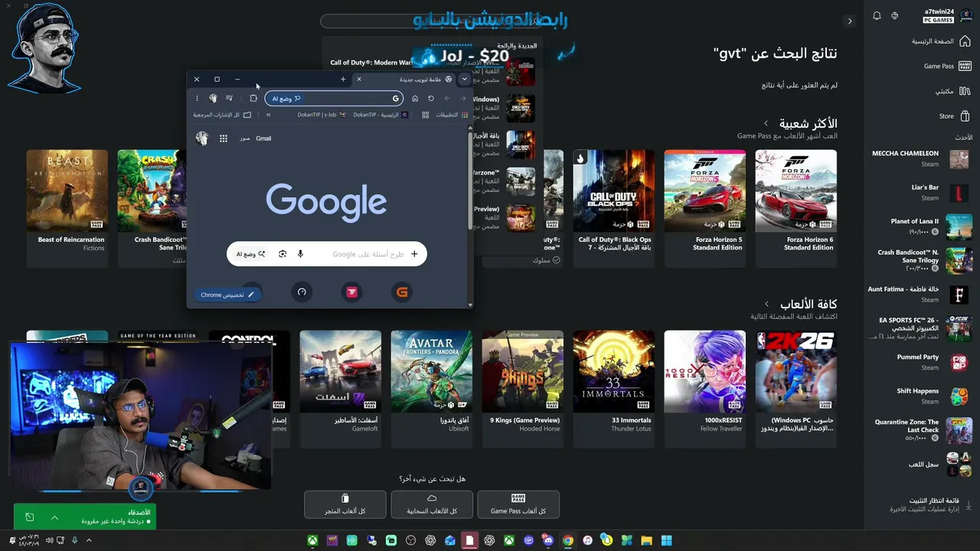Open the plus button in Google search box

pyautogui.click(x=414, y=254)
